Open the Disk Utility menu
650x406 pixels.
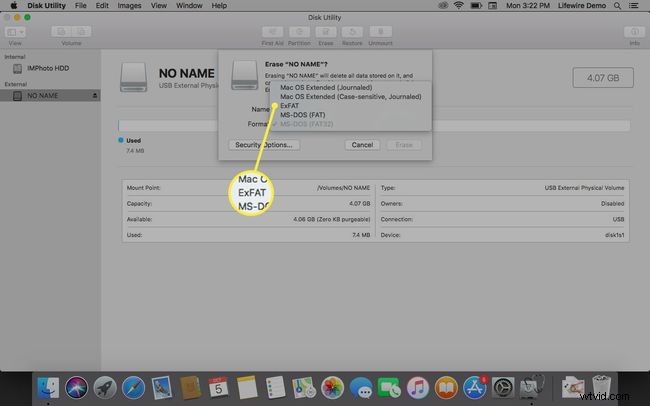[x=46, y=6]
